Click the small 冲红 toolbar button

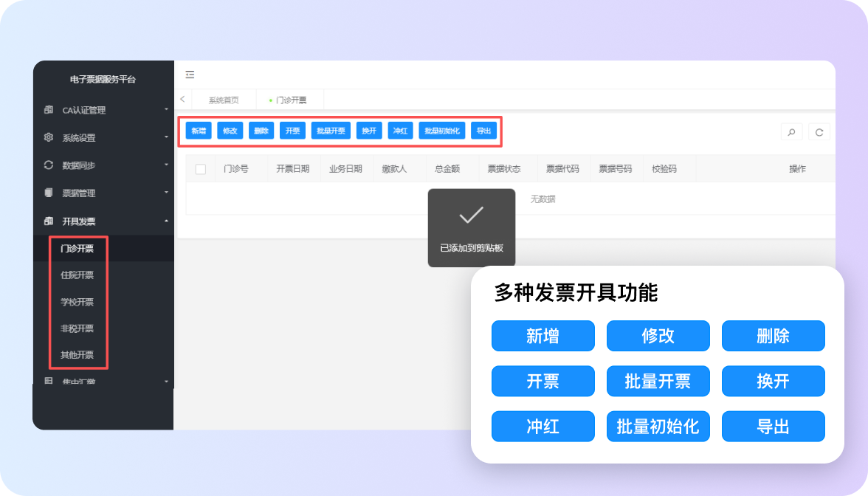click(400, 131)
